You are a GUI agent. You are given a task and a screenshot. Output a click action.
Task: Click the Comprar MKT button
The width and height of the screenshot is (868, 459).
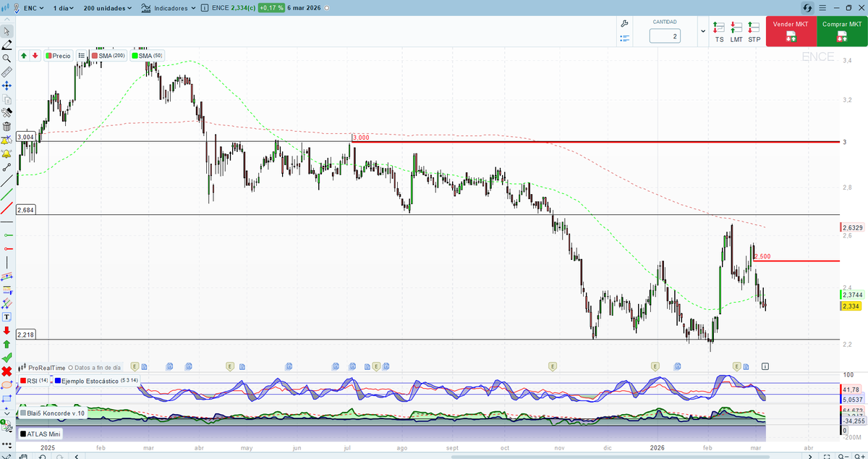842,32
